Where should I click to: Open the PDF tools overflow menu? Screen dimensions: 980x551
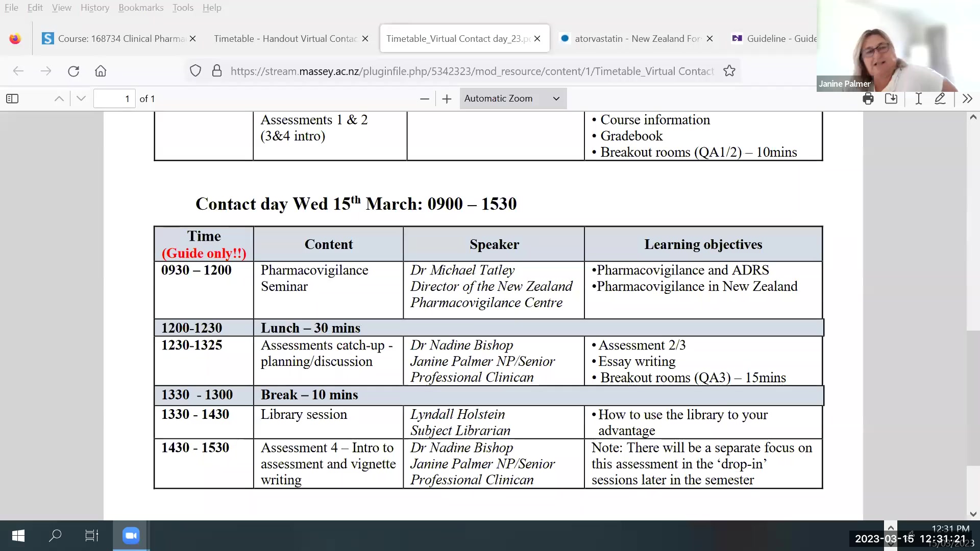(x=967, y=98)
